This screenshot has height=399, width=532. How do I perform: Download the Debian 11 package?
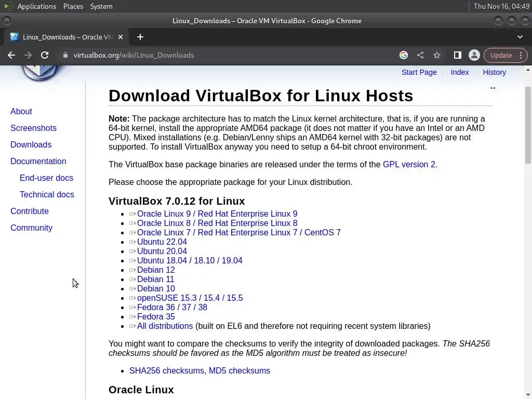(x=155, y=279)
